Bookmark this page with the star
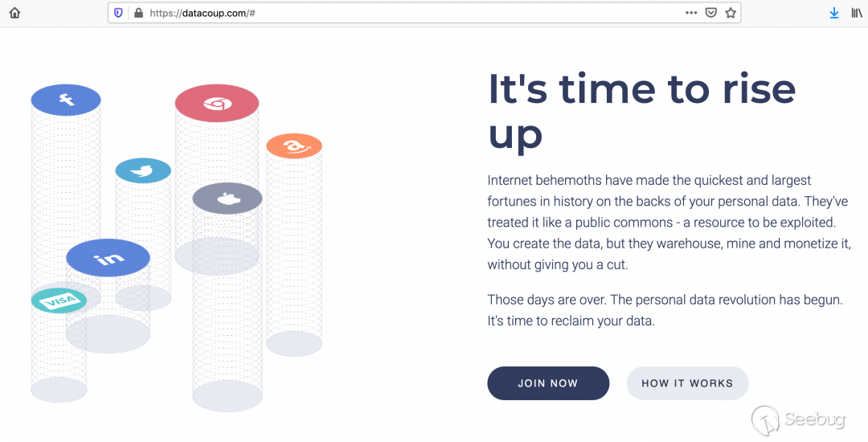 [x=731, y=13]
